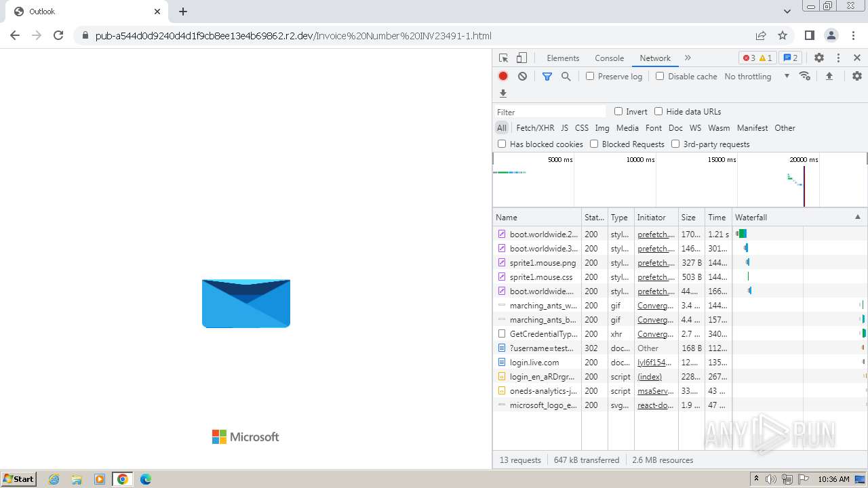This screenshot has height=488, width=868.
Task: Check 3rd-party requests option
Action: pyautogui.click(x=675, y=144)
